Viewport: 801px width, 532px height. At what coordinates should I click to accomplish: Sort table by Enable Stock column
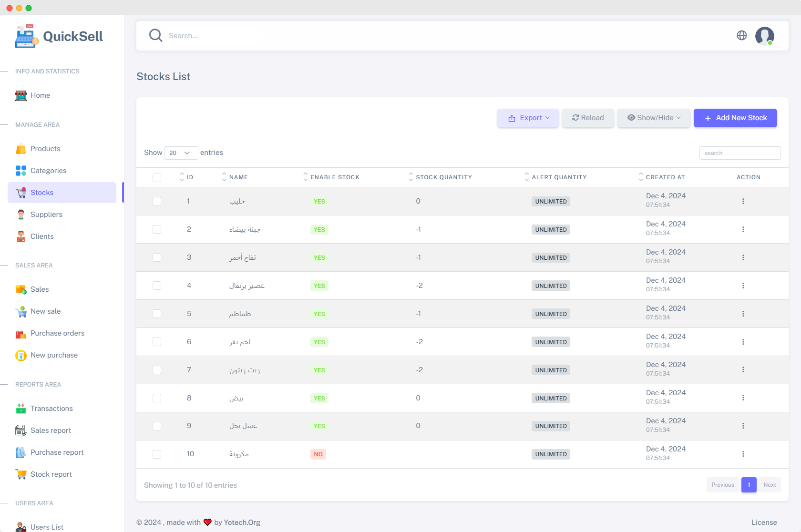click(x=331, y=177)
